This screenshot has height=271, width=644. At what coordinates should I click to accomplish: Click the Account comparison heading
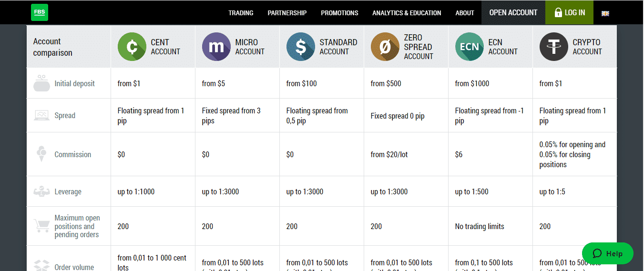52,47
